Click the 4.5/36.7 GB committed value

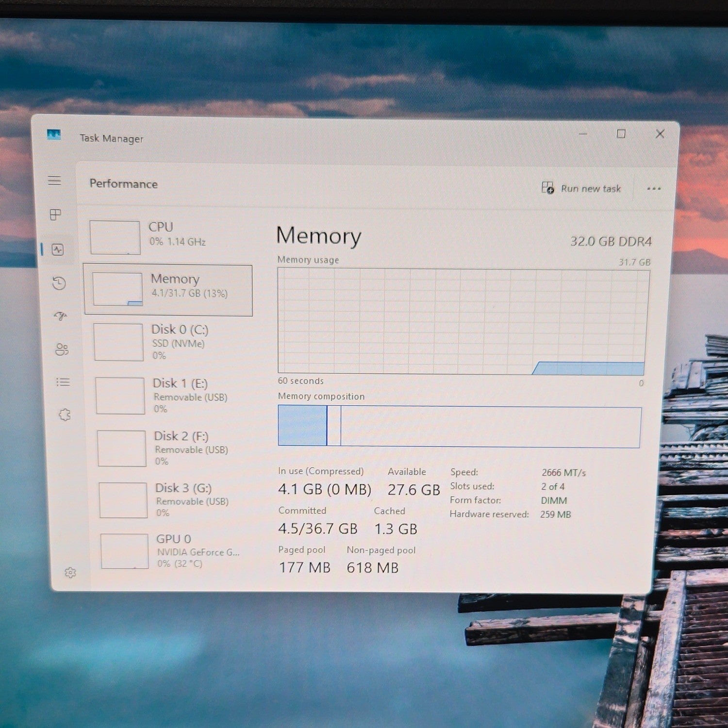(318, 529)
